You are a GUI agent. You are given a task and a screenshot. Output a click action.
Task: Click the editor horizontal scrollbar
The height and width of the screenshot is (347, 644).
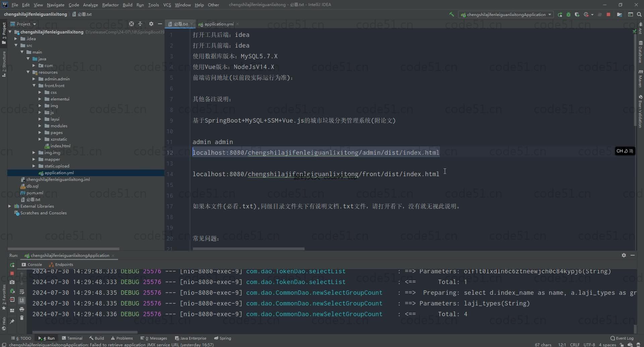[x=249, y=249]
